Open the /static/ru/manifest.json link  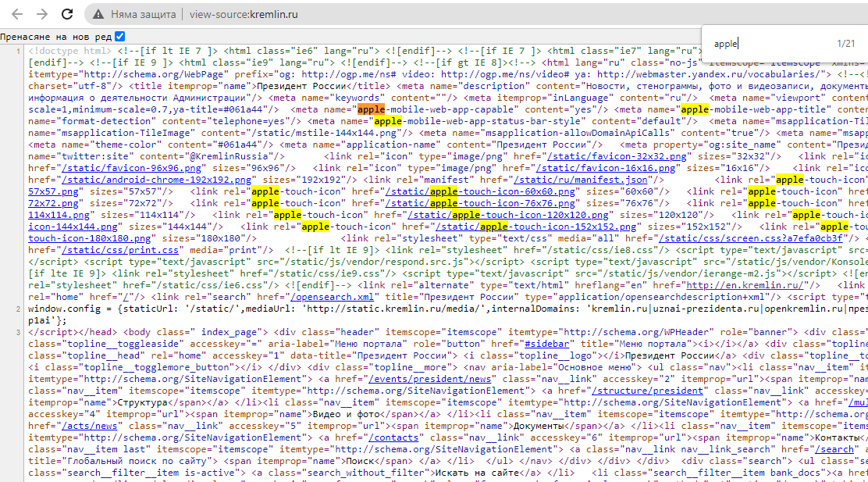point(580,180)
